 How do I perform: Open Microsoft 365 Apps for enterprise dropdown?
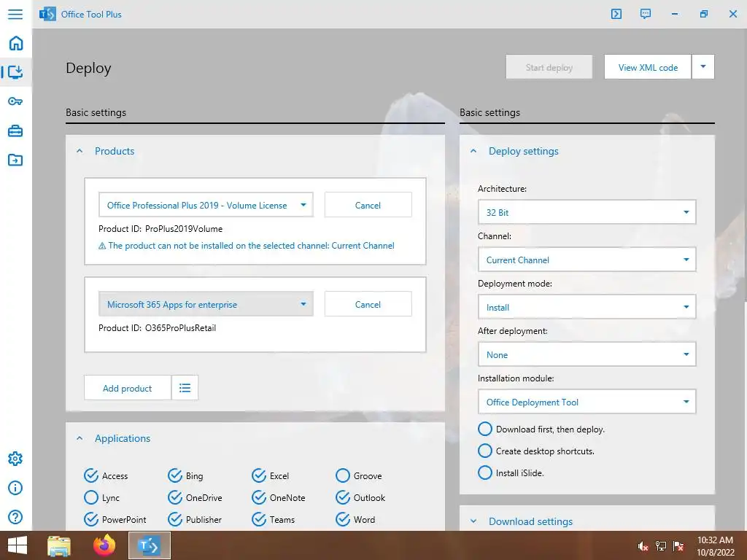pos(206,304)
